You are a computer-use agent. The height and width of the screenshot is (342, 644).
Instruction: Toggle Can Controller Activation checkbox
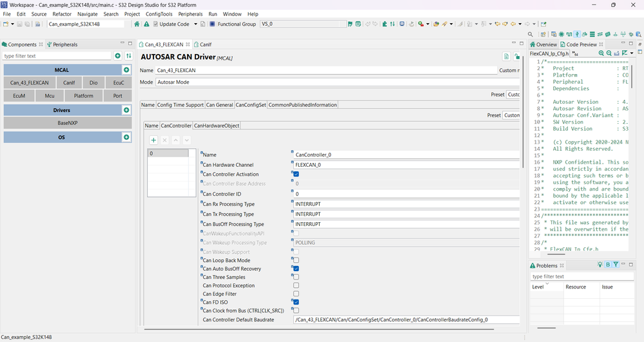pos(296,174)
